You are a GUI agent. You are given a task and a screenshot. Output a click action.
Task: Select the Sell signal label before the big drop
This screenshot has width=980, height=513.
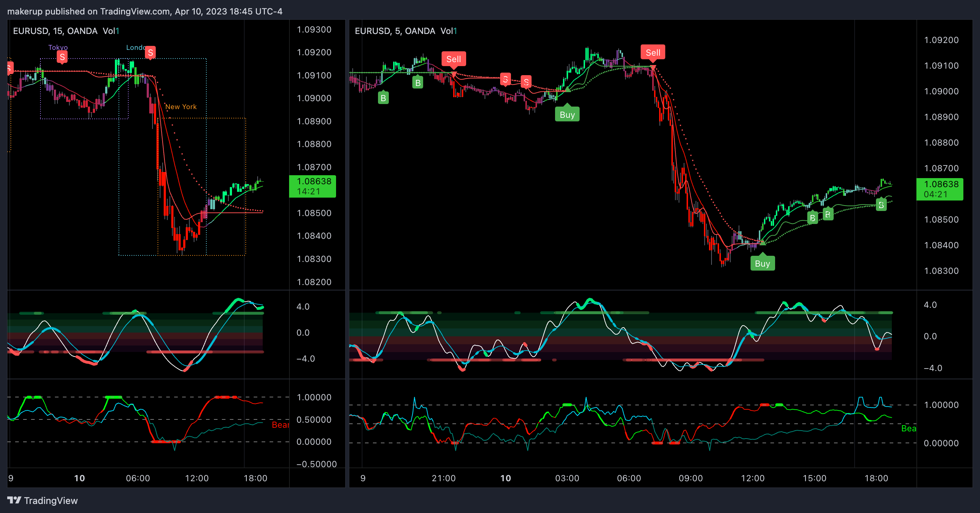(x=653, y=53)
